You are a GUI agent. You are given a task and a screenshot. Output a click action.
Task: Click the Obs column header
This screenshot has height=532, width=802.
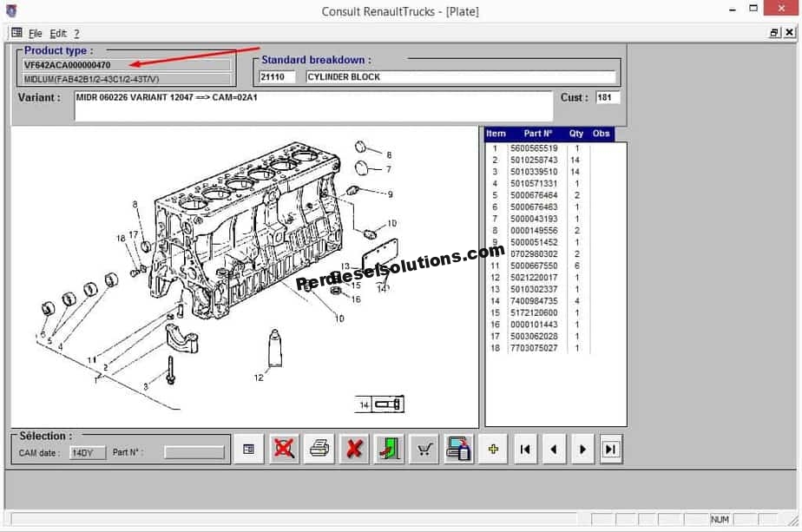pos(601,134)
